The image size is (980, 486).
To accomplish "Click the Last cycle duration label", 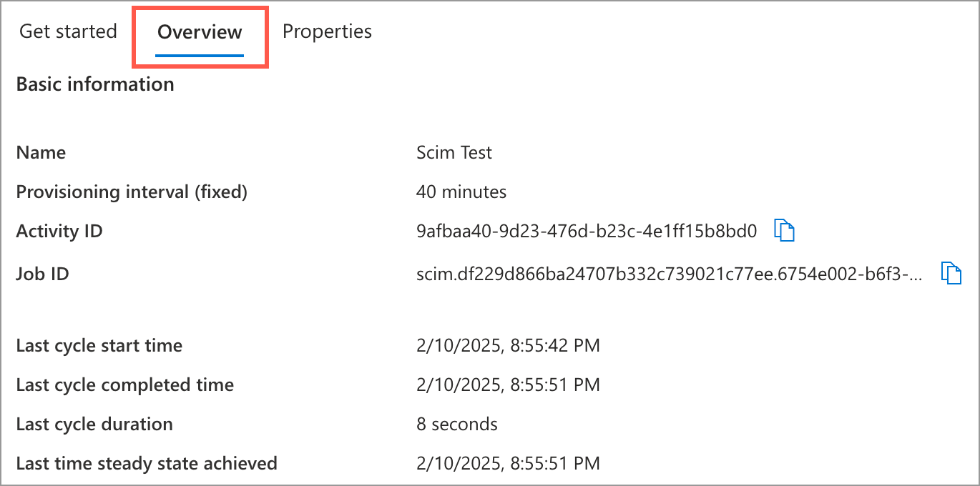I will (94, 424).
